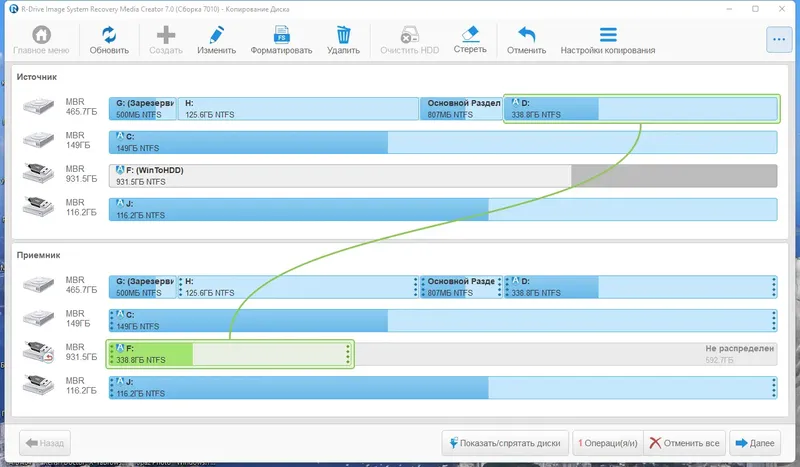The image size is (800, 467).
Task: Select destination 931.5ГБ USB disk icon
Action: point(38,352)
